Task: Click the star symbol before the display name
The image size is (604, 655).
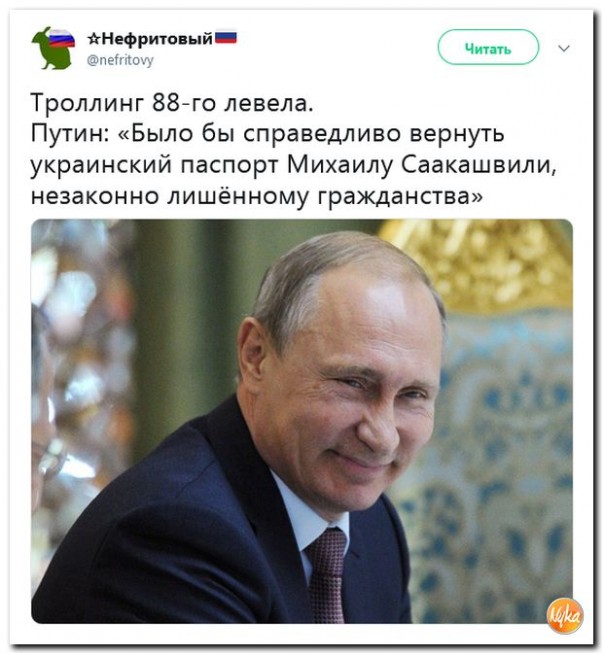Action: [94, 39]
